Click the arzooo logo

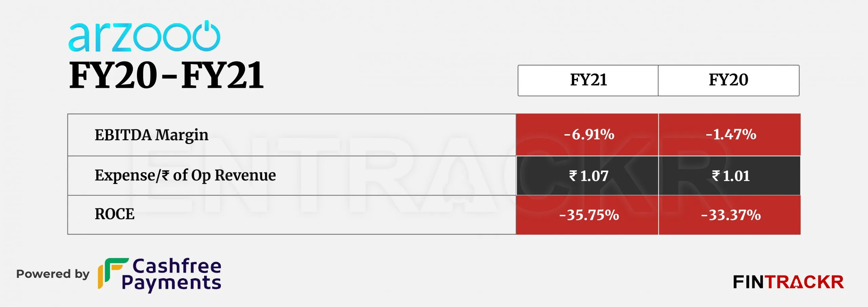[x=144, y=36]
